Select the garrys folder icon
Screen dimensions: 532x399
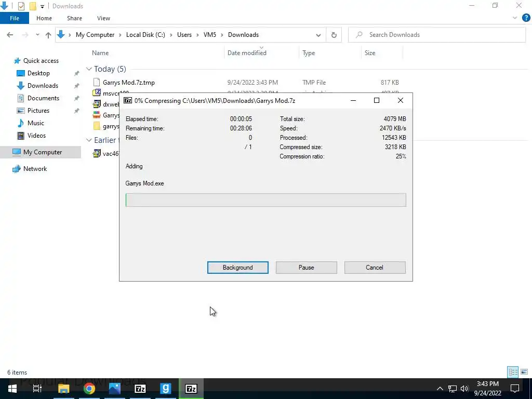pos(97,126)
